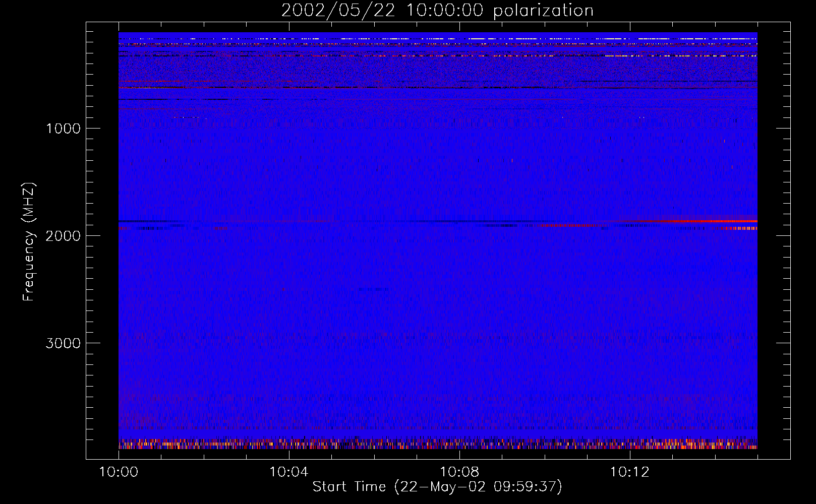Select the 'Frequency (MHZ)' axis label
This screenshot has height=504, width=816.
[29, 242]
